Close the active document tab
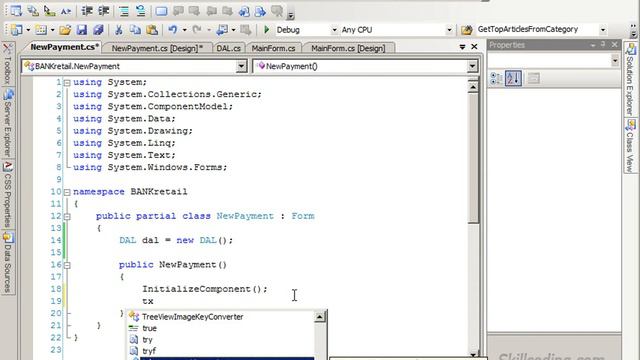 474,47
